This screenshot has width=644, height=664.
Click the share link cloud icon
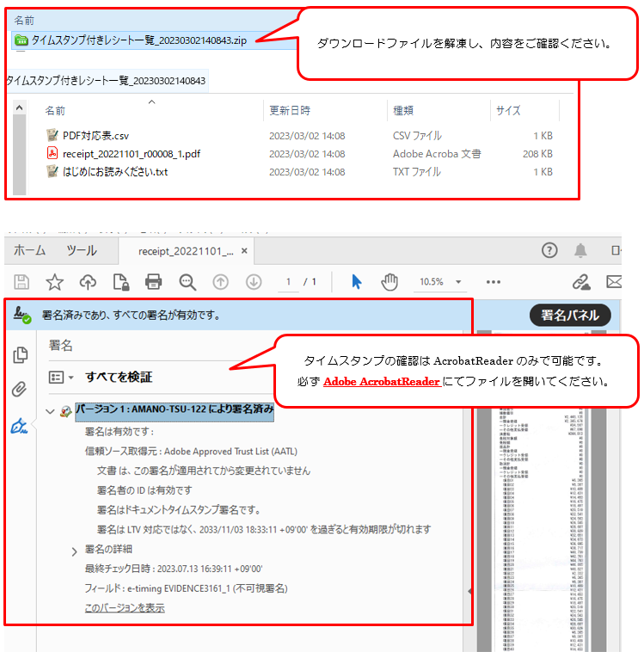click(x=581, y=282)
